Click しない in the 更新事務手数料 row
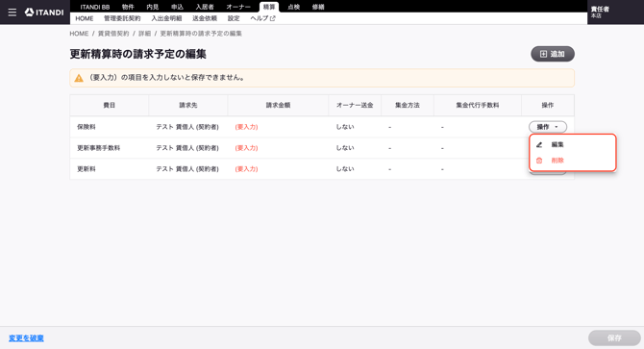The height and width of the screenshot is (349, 644). 345,148
